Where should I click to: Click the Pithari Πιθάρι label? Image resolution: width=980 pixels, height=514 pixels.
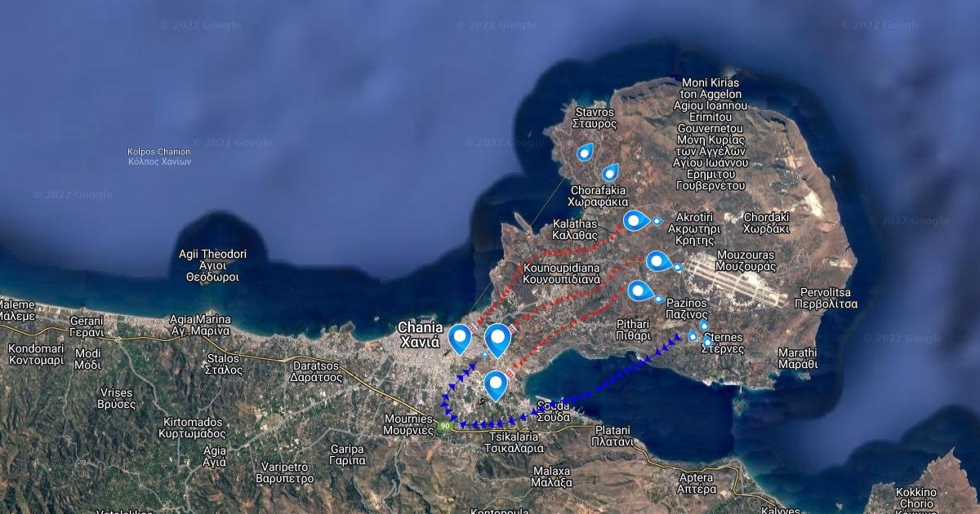634,329
